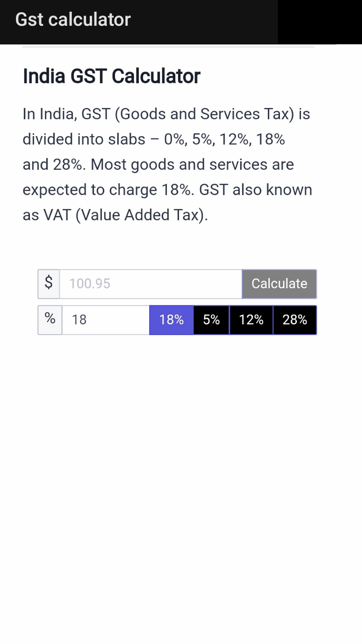Click "divided into slabs" in the description
Viewport: 362px width, 644px height.
[84, 139]
